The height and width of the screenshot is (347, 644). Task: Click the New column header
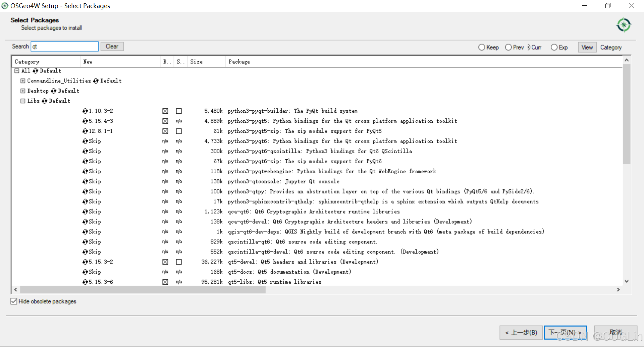pos(120,62)
